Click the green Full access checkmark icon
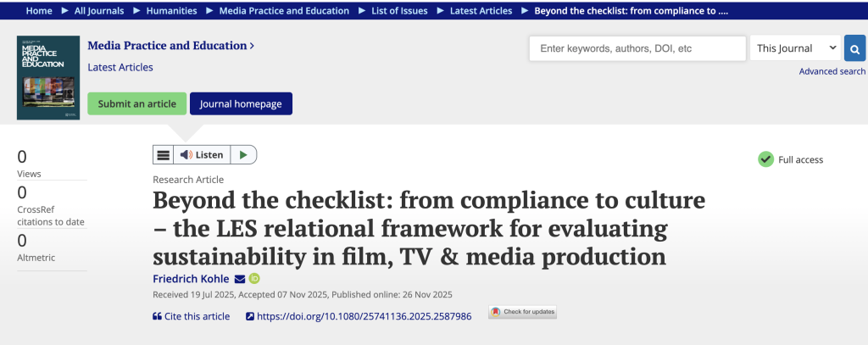The width and height of the screenshot is (868, 345). (x=765, y=159)
